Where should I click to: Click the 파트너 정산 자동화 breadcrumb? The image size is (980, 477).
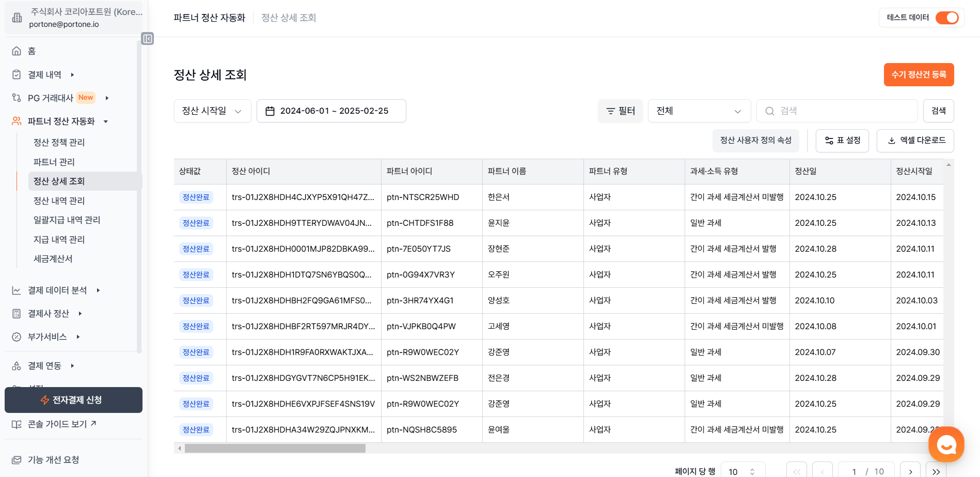click(x=209, y=18)
